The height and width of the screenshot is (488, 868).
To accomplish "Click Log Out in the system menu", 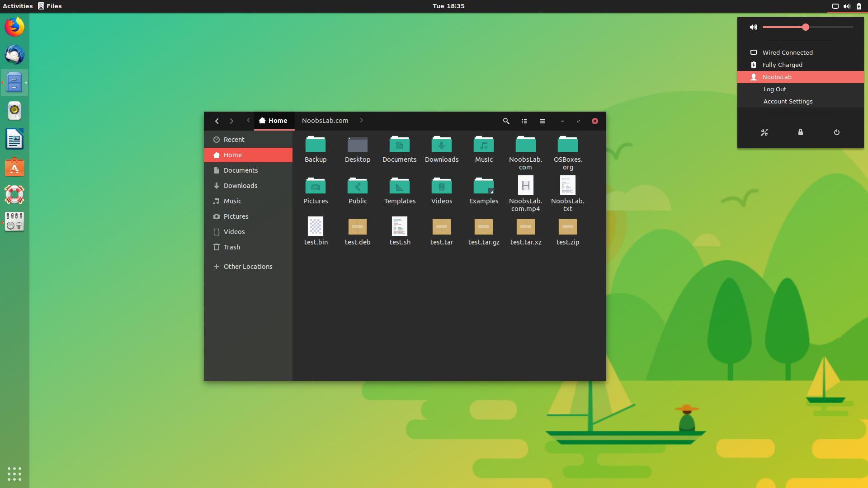I will click(775, 89).
